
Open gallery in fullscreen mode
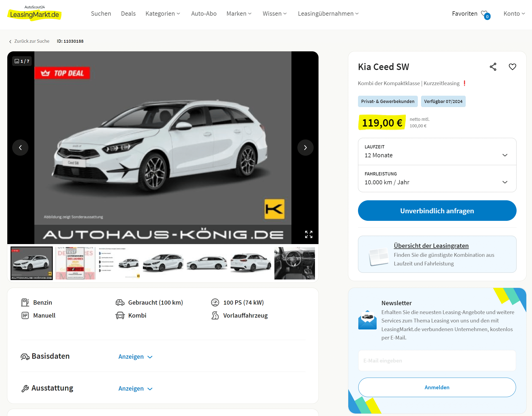(309, 234)
